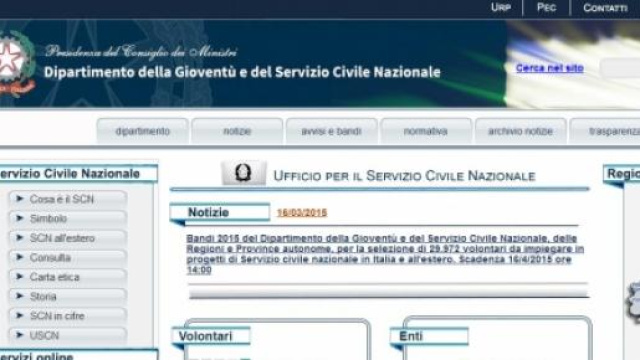Open the Contatti link in top bar
This screenshot has width=640, height=360.
click(605, 8)
